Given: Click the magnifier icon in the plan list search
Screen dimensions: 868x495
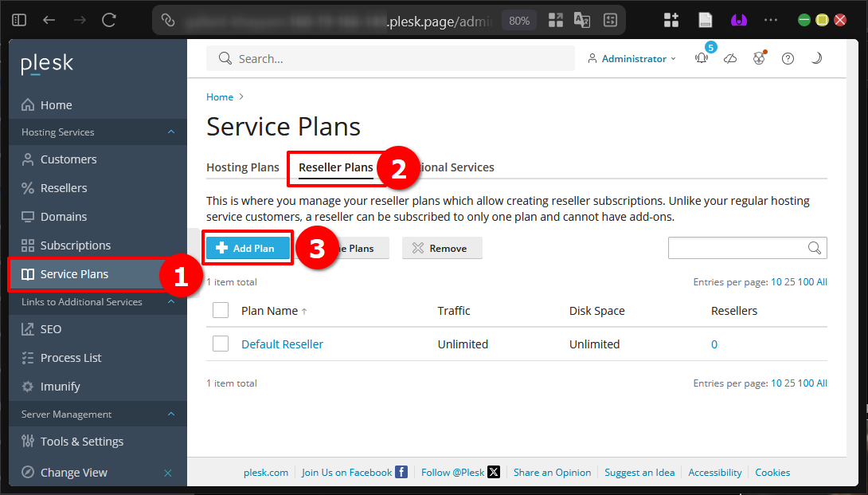Looking at the screenshot, I should point(815,248).
